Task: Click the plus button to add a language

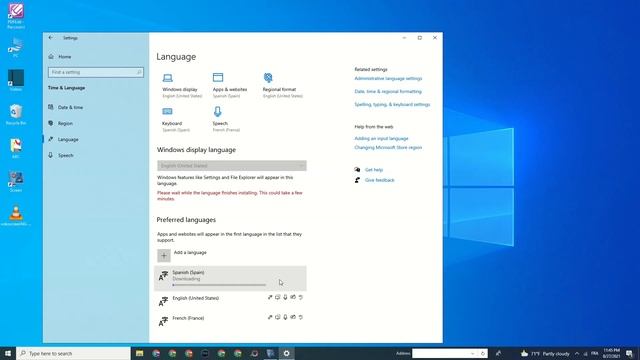Action: coord(164,256)
